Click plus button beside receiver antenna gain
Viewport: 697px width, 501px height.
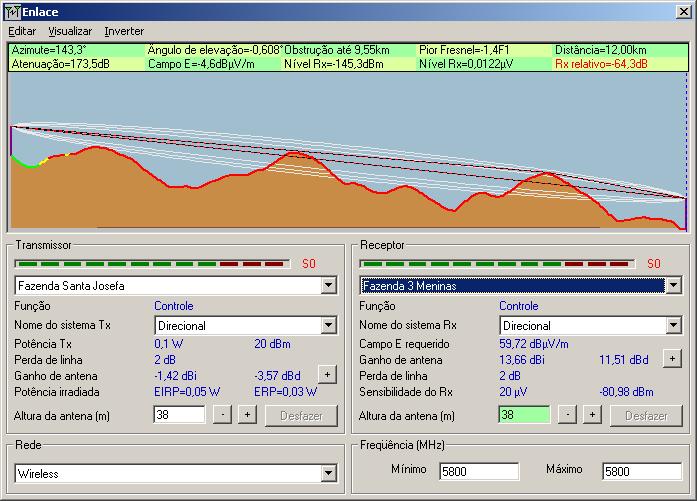[671, 358]
